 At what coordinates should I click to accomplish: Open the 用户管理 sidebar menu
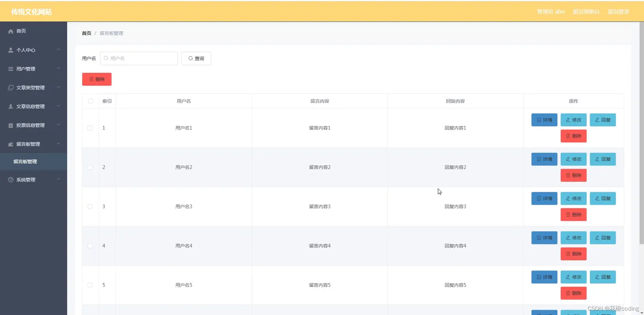tap(33, 69)
